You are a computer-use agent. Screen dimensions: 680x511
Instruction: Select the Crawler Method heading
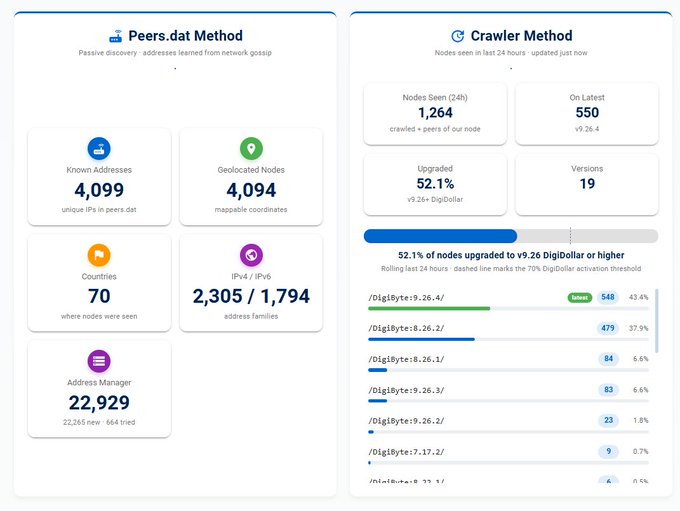[x=521, y=36]
